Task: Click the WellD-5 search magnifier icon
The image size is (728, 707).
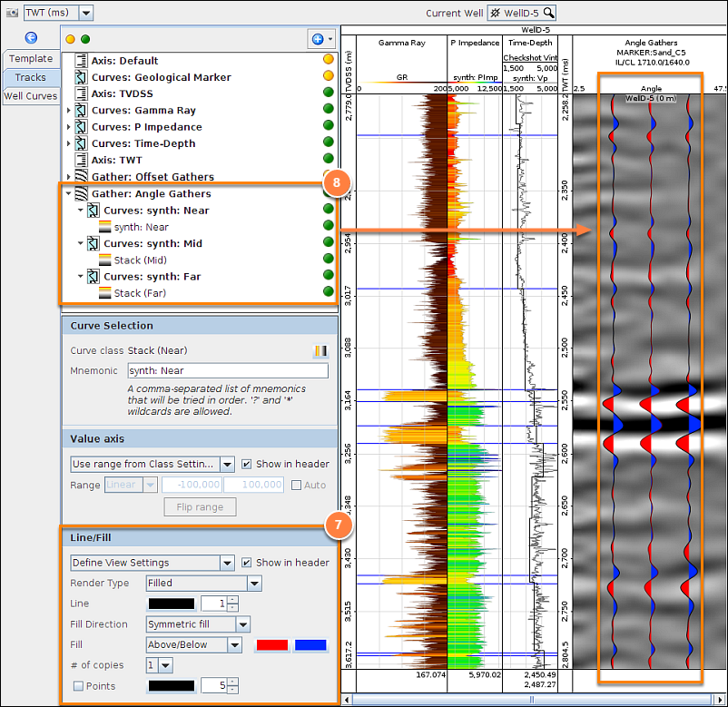Action: click(548, 13)
